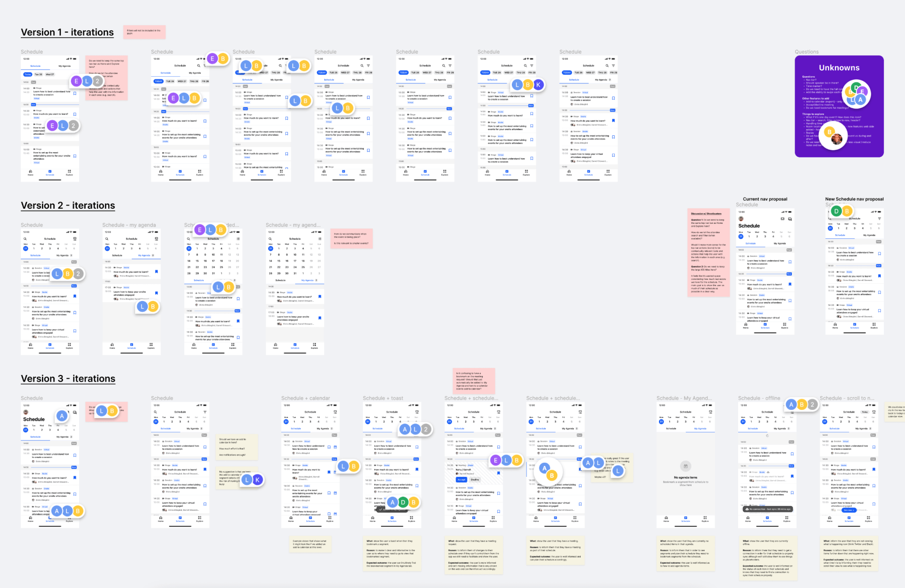Screen dimensions: 905x588
Task: Click Version 1 - iterations heading
Action: tap(67, 33)
